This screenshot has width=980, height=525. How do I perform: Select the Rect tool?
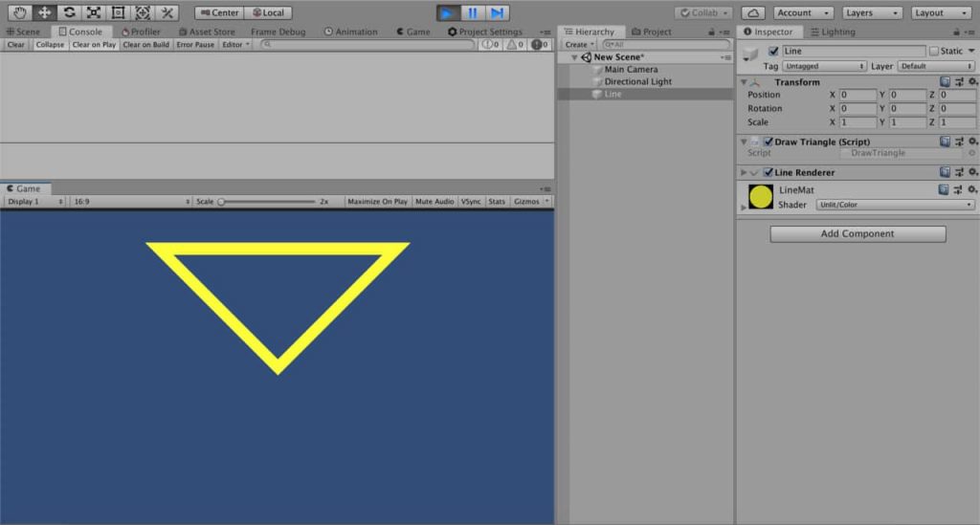pos(118,12)
